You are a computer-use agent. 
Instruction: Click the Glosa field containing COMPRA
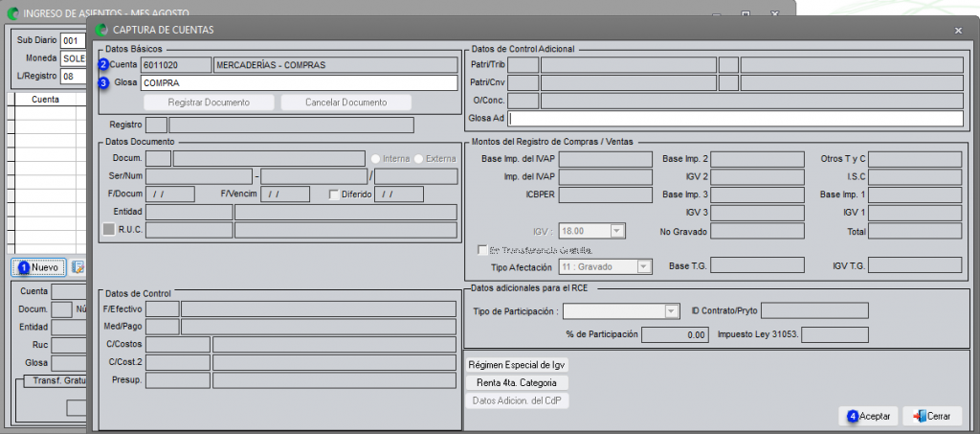tap(300, 82)
